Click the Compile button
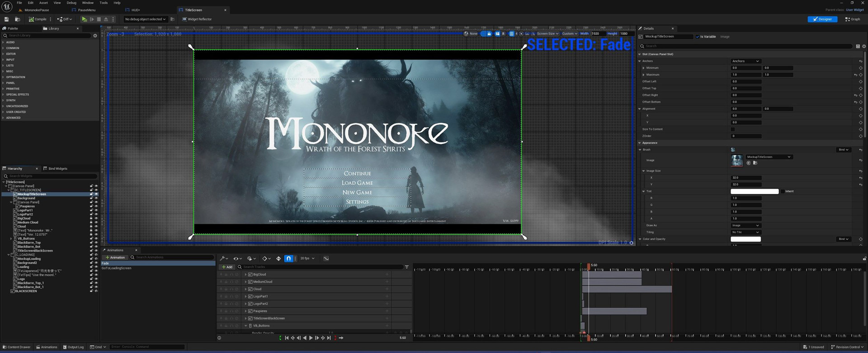 point(38,19)
